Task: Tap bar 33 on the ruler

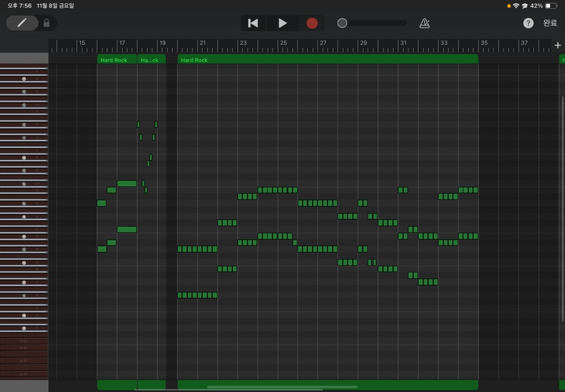Action: click(x=444, y=43)
